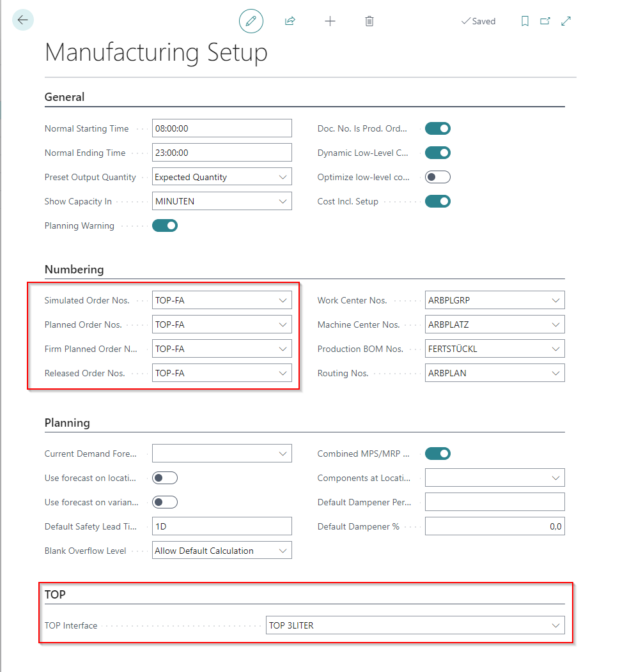Screen dimensions: 620x672
Task: Collapse the General section
Action: pos(65,96)
